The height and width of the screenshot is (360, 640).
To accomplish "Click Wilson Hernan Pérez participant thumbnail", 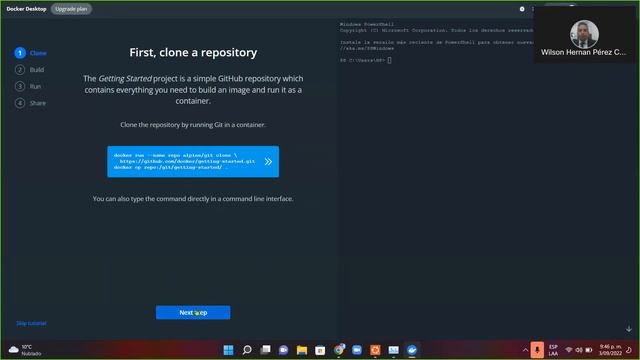I will [x=584, y=35].
